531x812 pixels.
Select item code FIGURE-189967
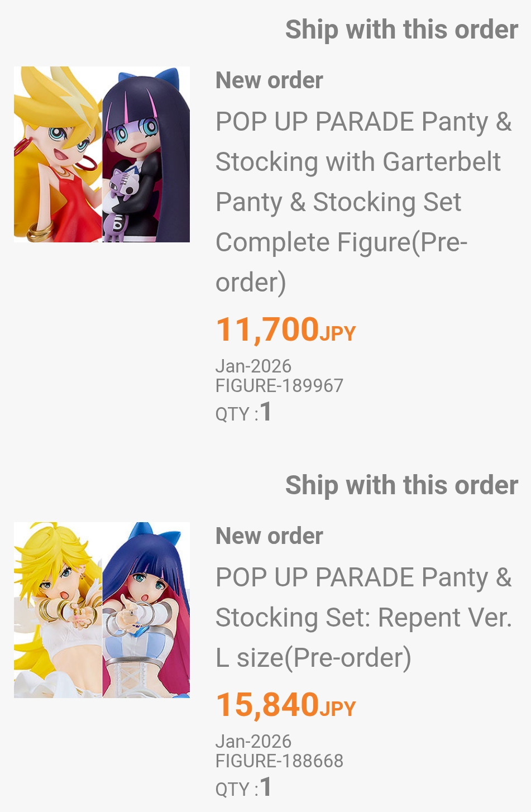(x=279, y=385)
